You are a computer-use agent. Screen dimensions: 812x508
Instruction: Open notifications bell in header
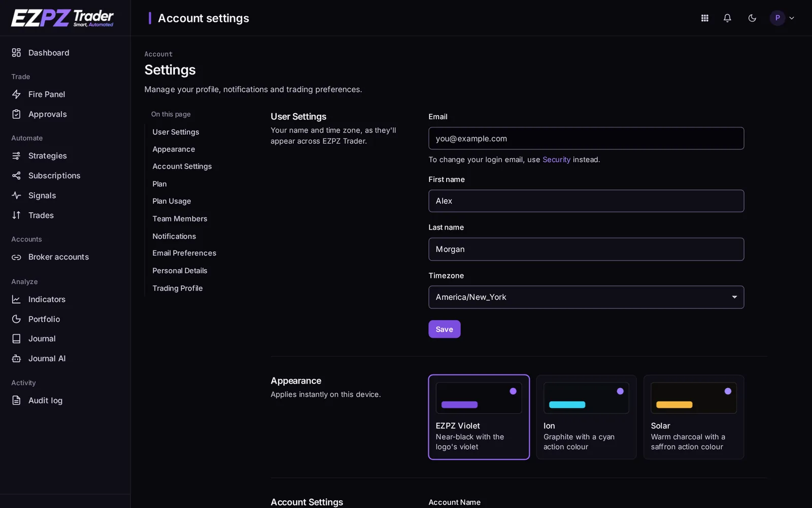pyautogui.click(x=727, y=18)
